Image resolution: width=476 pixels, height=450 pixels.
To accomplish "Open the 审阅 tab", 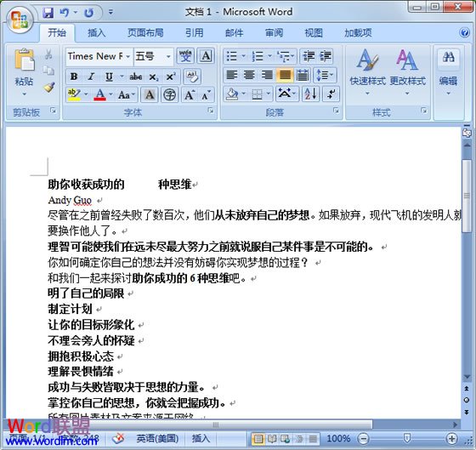I will click(274, 32).
